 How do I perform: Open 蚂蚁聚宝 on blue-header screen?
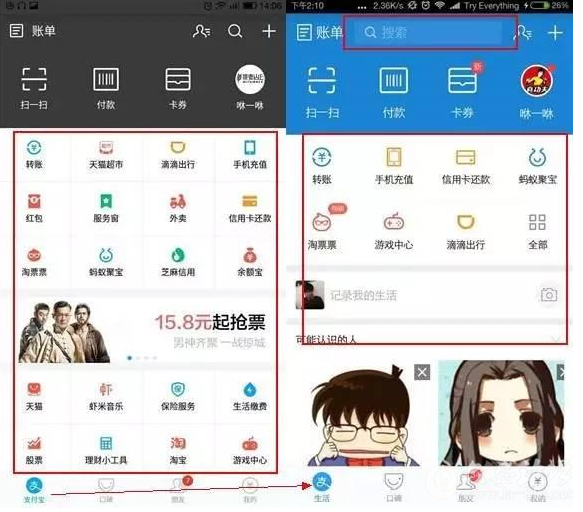coord(538,166)
